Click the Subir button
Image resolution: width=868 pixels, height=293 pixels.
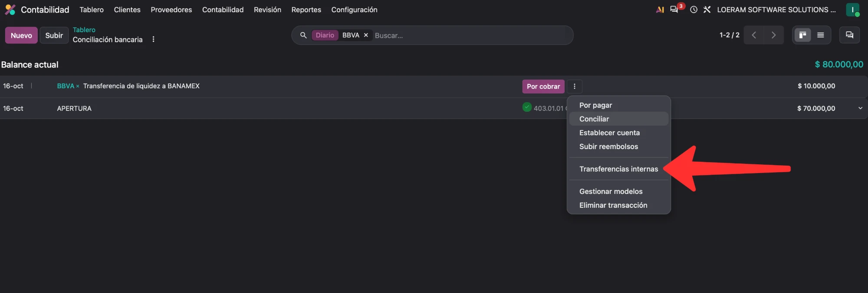(54, 35)
